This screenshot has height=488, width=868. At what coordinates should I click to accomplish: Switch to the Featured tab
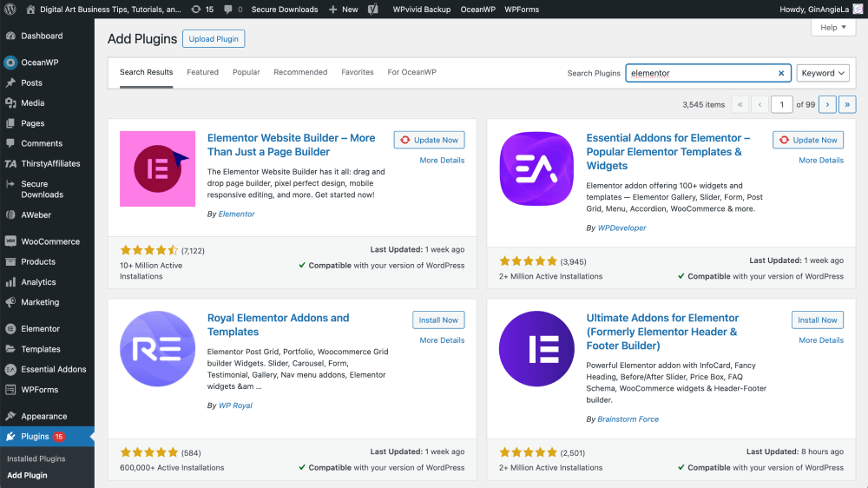point(202,73)
